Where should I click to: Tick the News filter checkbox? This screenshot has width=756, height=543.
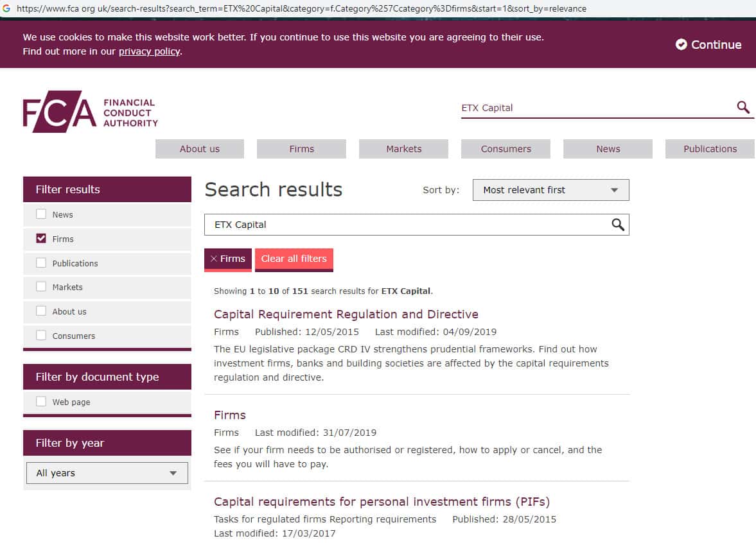[x=41, y=214]
